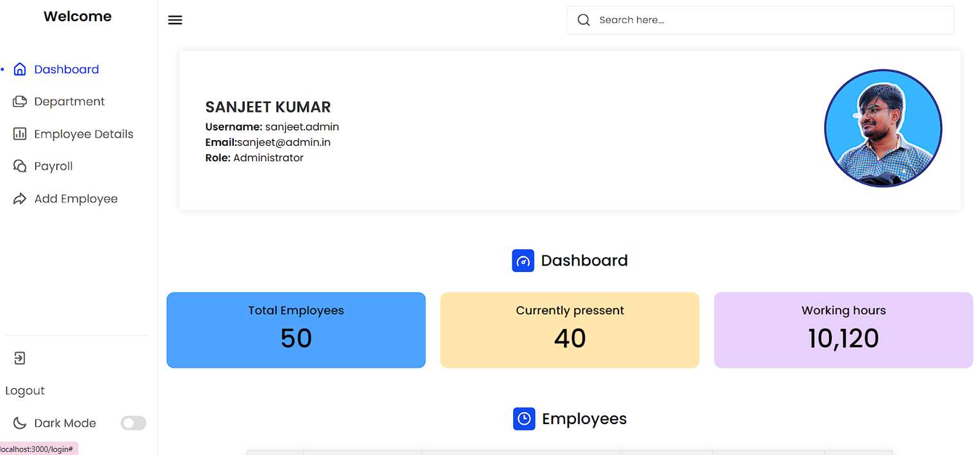
Task: Select the blue Total Employees card
Action: tap(296, 330)
